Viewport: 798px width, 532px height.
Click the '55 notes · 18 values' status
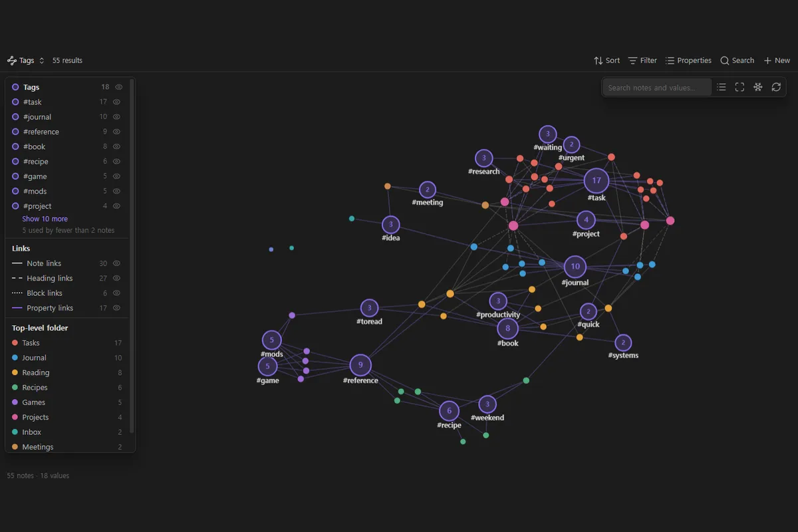click(38, 476)
